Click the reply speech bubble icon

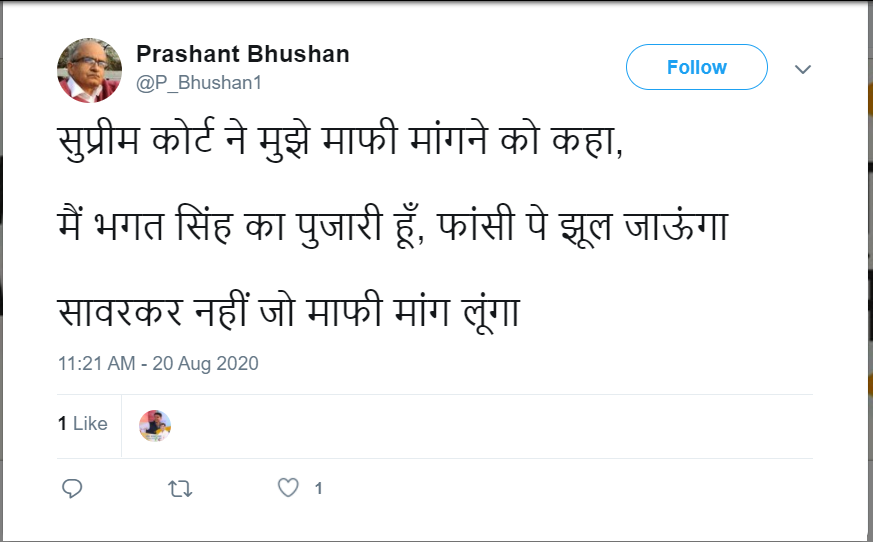[72, 488]
